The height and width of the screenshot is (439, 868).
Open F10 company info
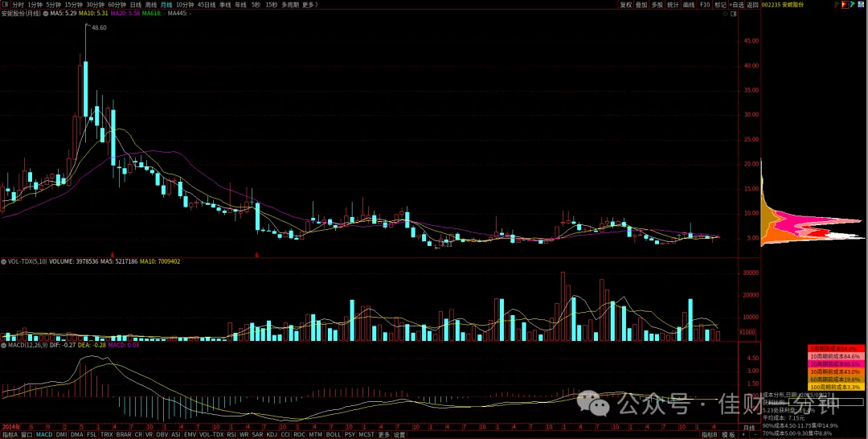(x=705, y=5)
